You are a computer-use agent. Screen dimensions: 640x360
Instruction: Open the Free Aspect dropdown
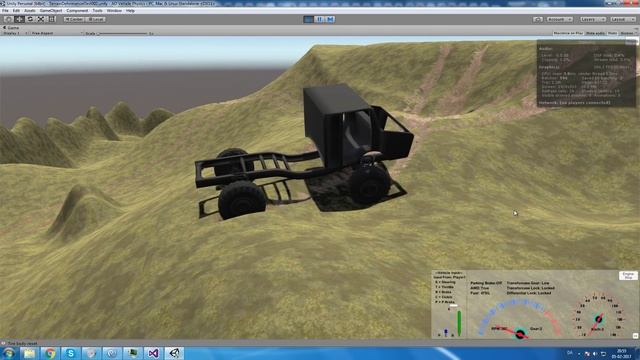coord(56,33)
